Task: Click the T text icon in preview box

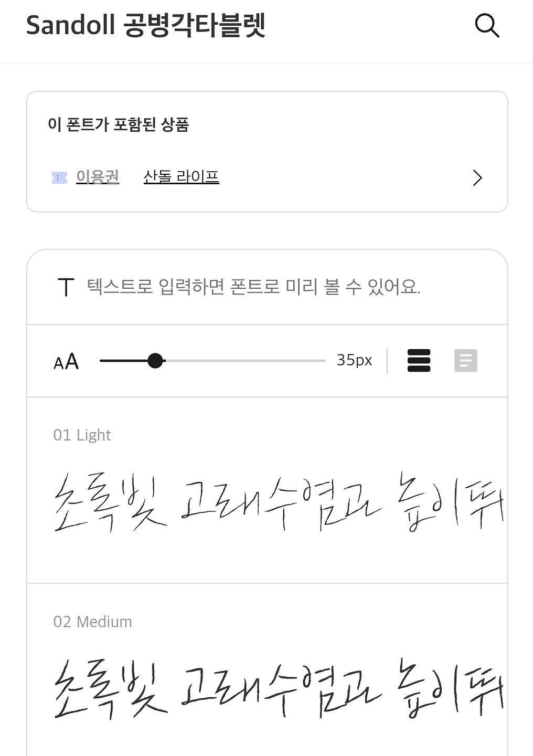Action: coord(66,287)
